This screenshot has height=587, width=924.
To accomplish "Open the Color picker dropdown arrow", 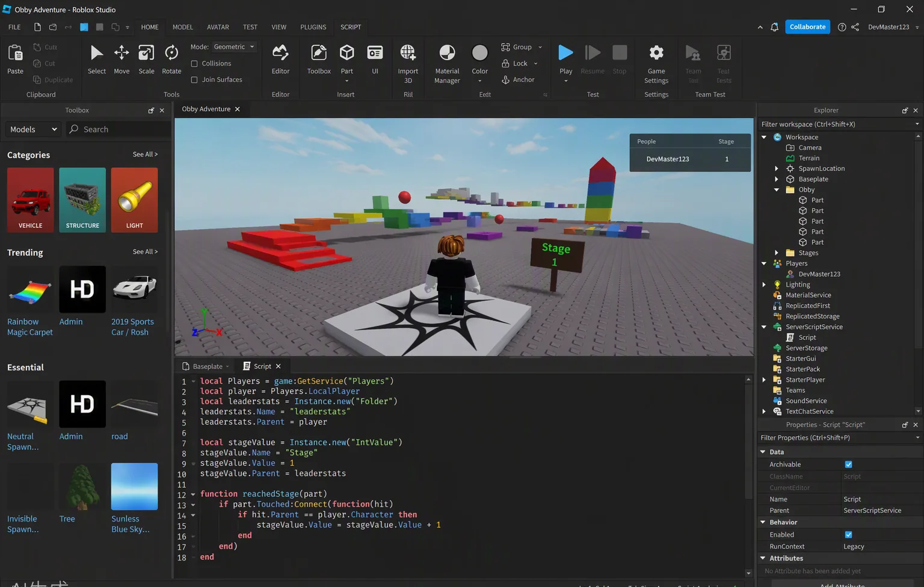I will (x=479, y=81).
